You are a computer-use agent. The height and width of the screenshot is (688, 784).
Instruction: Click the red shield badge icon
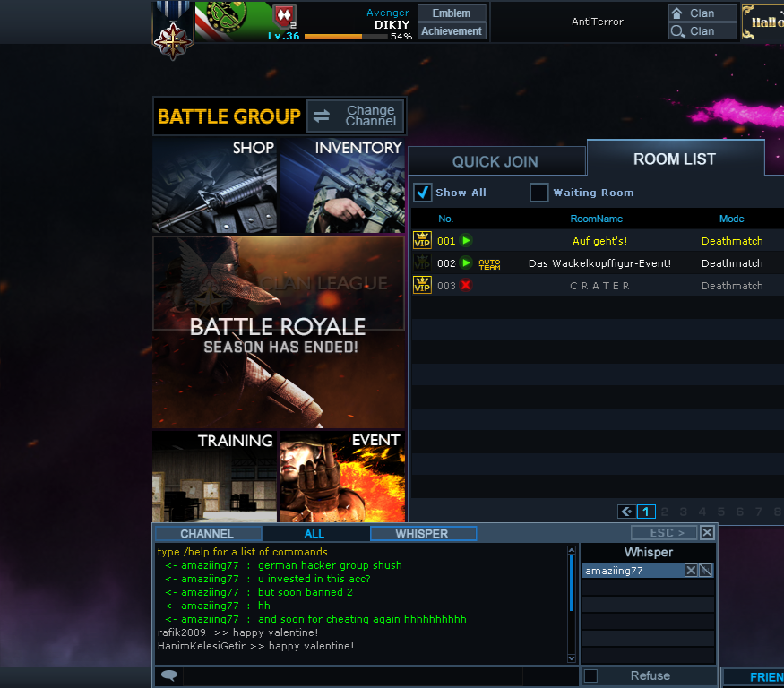point(285,16)
